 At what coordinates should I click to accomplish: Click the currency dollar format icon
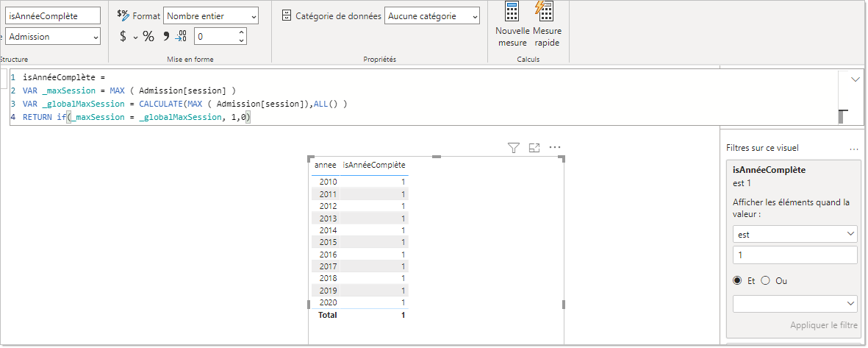click(123, 37)
